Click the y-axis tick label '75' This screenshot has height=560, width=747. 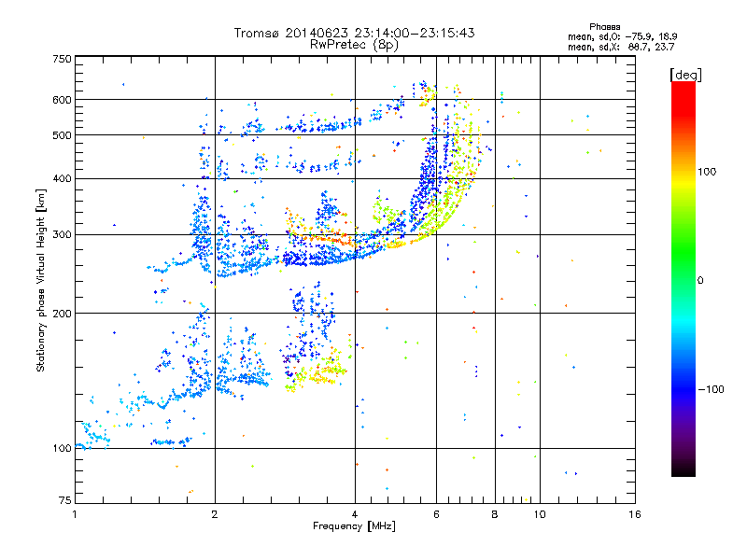pos(65,500)
